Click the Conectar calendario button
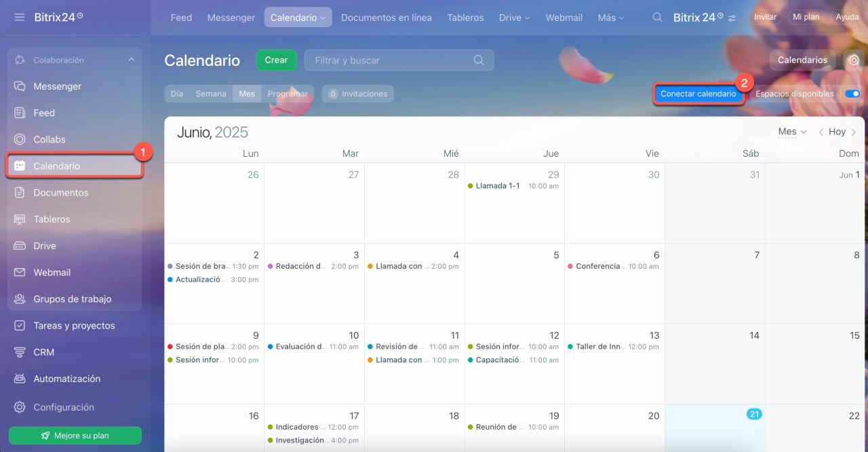Viewport: 868px width, 452px height. 698,94
